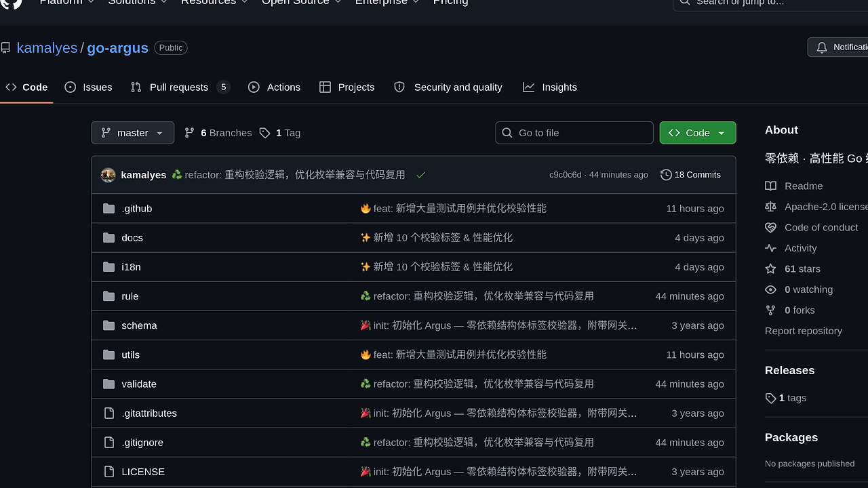View the Apache-2.0 license link

816,207
